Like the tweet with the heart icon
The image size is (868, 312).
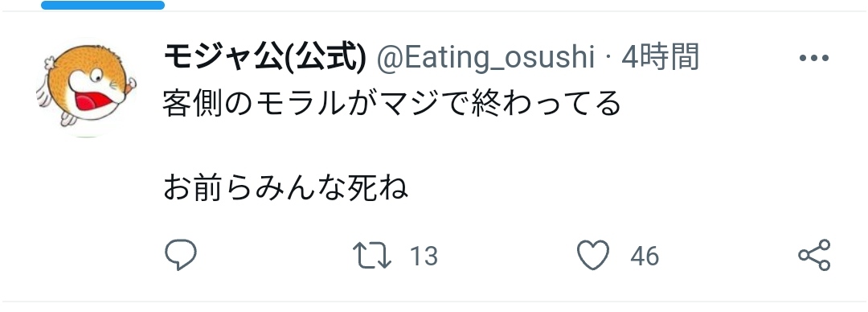click(593, 256)
